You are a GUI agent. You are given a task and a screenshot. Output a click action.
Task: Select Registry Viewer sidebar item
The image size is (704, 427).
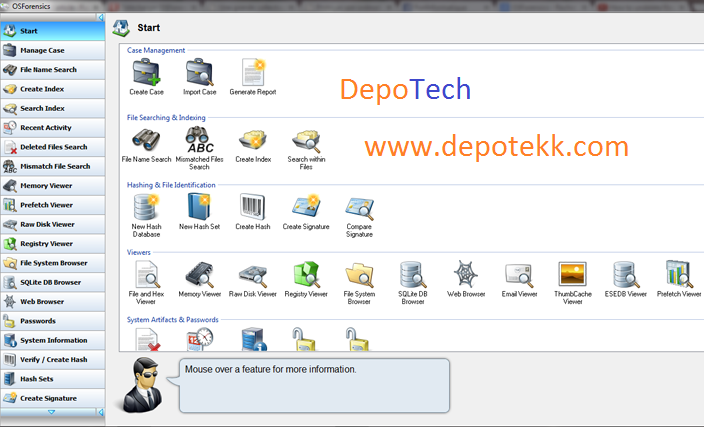click(x=53, y=243)
